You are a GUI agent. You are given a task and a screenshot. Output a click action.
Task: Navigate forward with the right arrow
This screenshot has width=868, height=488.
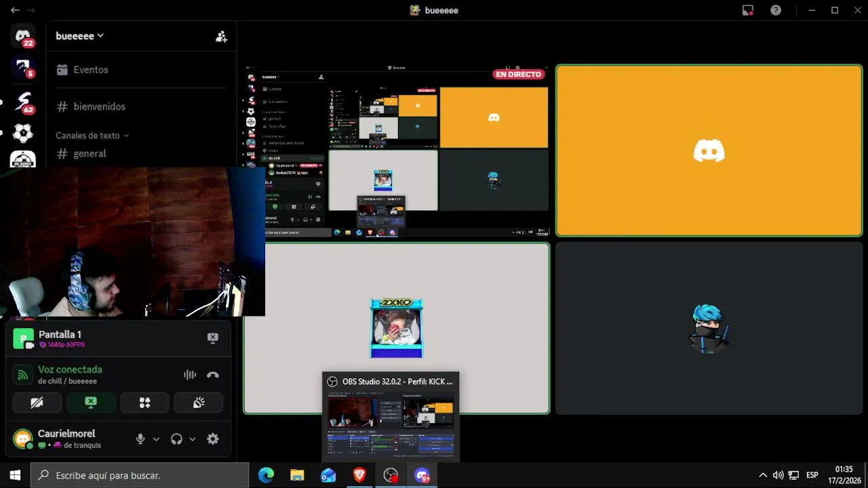[31, 10]
